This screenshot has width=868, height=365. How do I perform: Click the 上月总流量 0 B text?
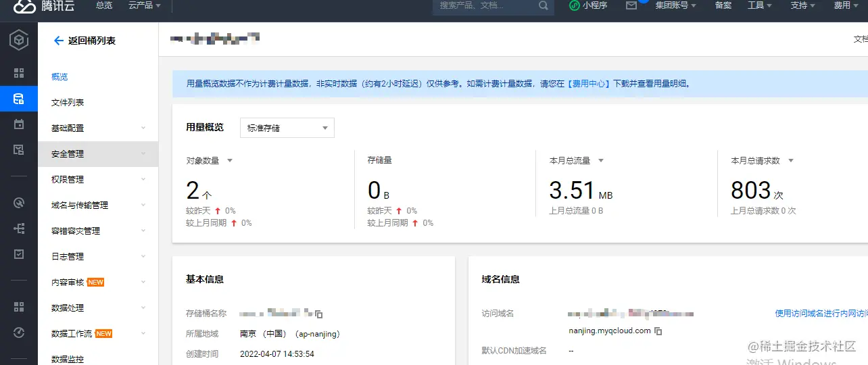click(576, 211)
